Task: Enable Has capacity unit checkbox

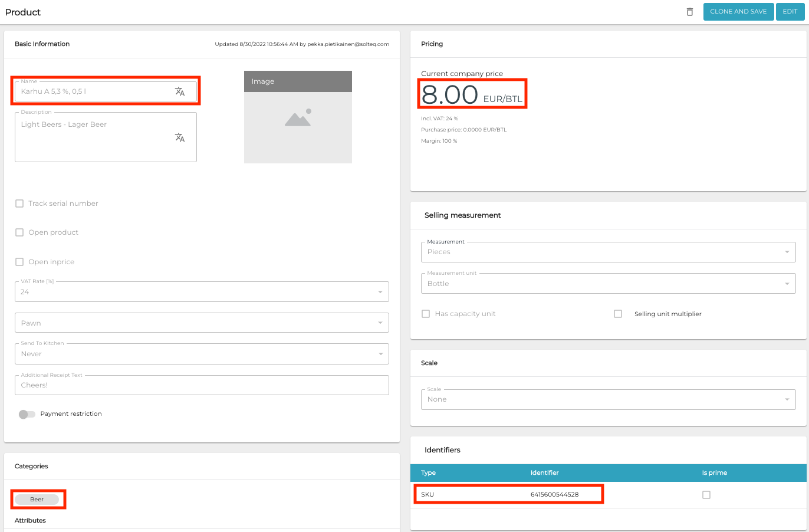Action: (x=426, y=314)
